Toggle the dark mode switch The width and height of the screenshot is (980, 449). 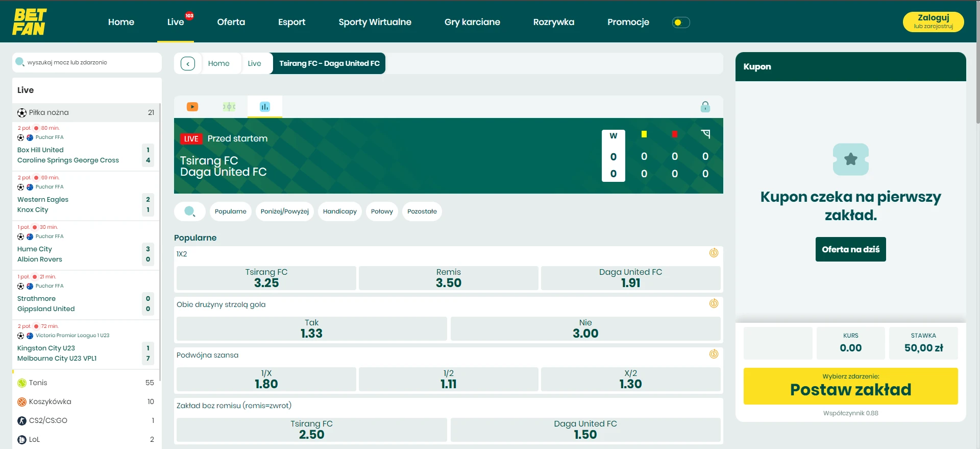pyautogui.click(x=680, y=22)
